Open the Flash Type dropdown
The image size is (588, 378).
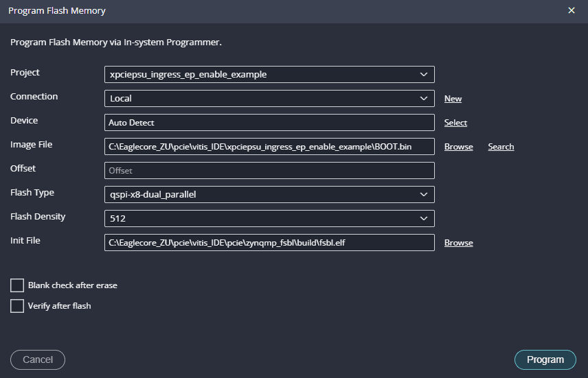[269, 194]
